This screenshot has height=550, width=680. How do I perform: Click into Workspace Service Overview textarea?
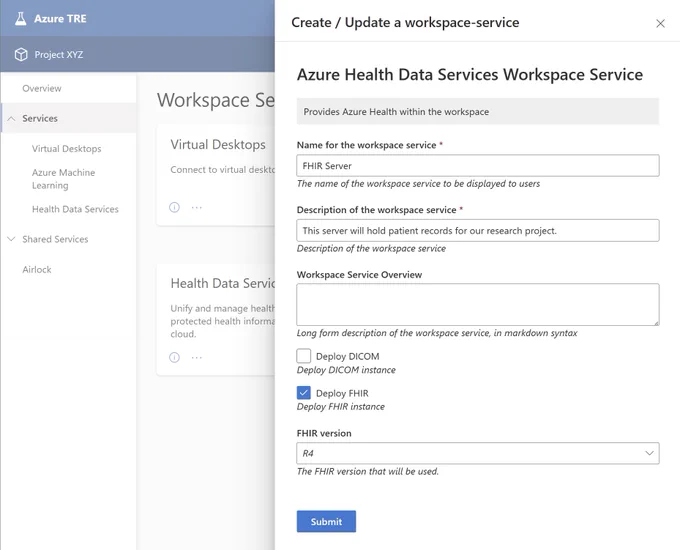coord(478,304)
